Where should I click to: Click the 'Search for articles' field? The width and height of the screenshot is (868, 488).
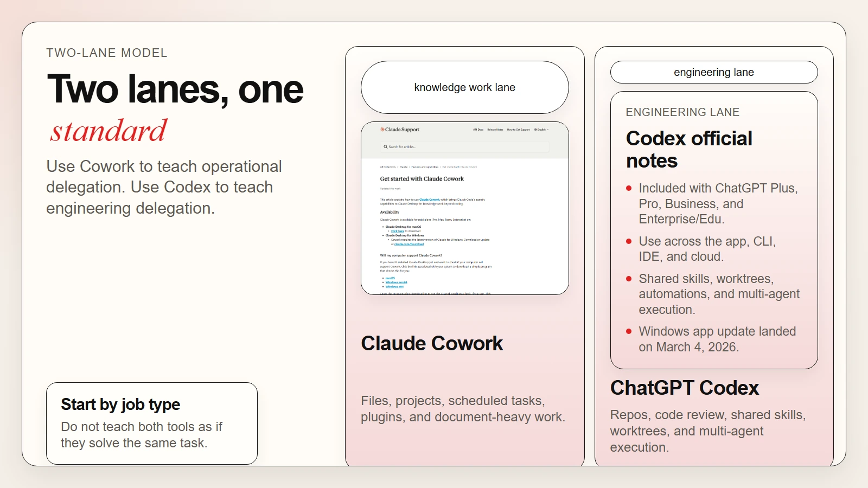(464, 147)
